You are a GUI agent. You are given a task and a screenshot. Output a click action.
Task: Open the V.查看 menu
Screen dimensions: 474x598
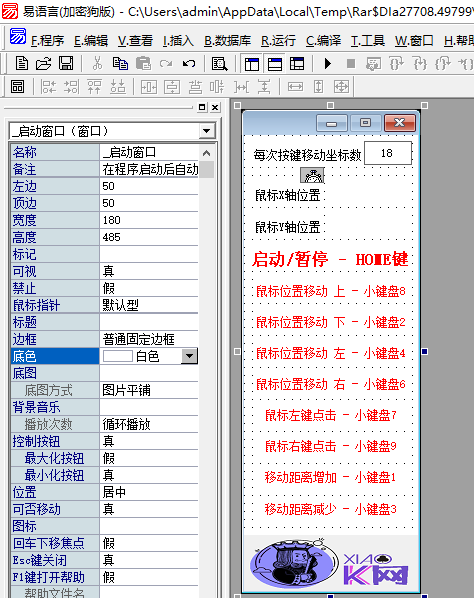pos(135,40)
